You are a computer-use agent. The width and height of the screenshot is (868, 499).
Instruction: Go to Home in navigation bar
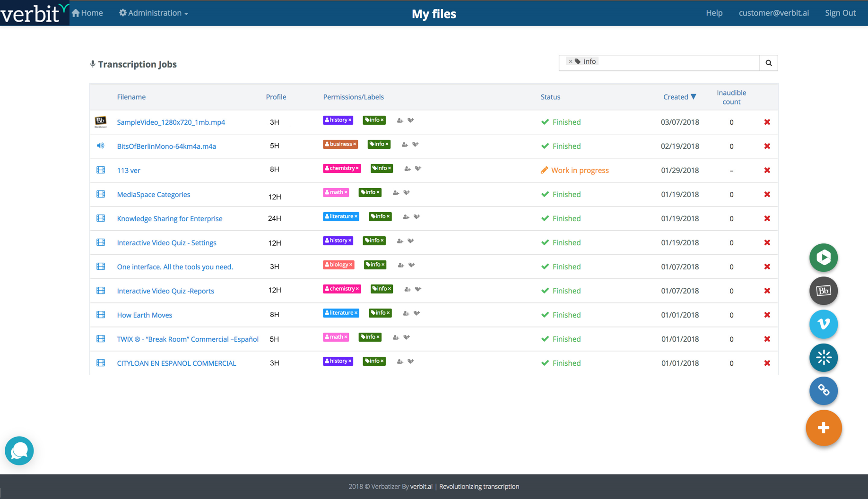pos(87,13)
